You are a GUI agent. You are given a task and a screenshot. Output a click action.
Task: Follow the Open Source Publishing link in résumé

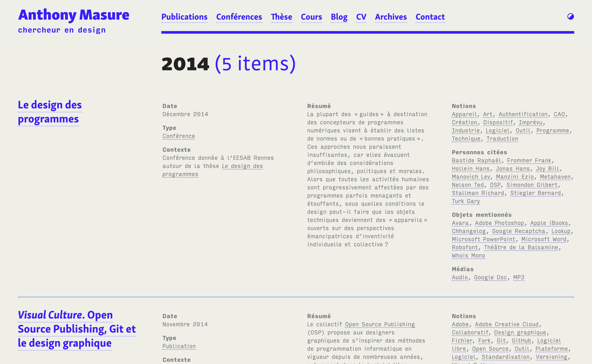(x=380, y=324)
